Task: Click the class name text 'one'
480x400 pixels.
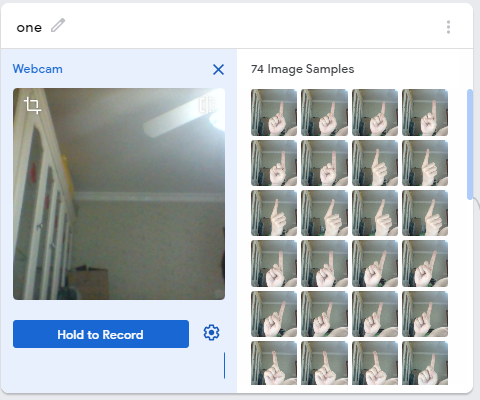Action: click(x=29, y=28)
